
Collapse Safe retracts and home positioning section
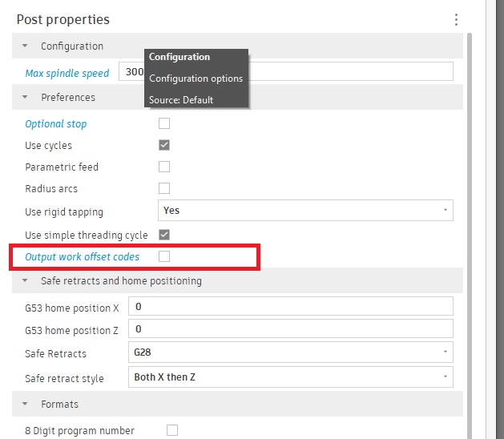click(25, 281)
